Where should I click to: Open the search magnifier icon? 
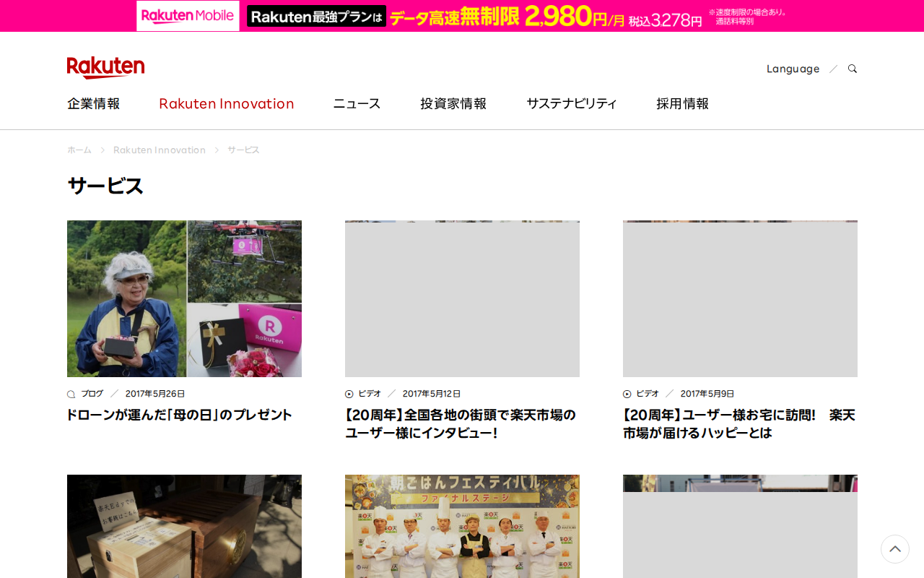pos(852,67)
